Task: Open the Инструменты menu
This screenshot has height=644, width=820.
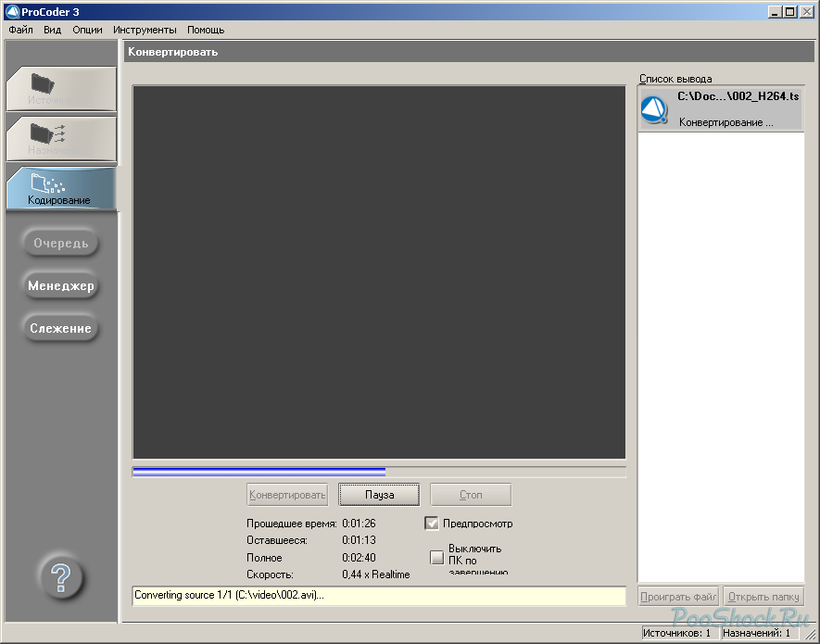Action: pyautogui.click(x=145, y=30)
